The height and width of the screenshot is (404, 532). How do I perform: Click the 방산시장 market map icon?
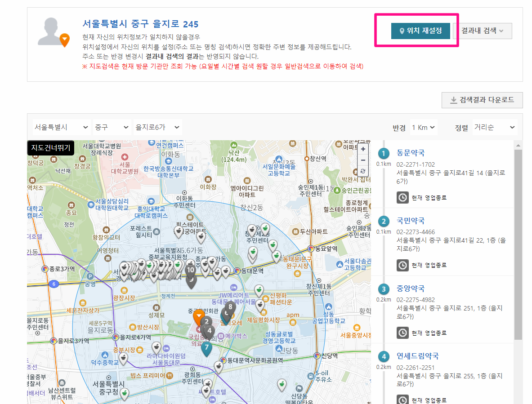point(133,328)
